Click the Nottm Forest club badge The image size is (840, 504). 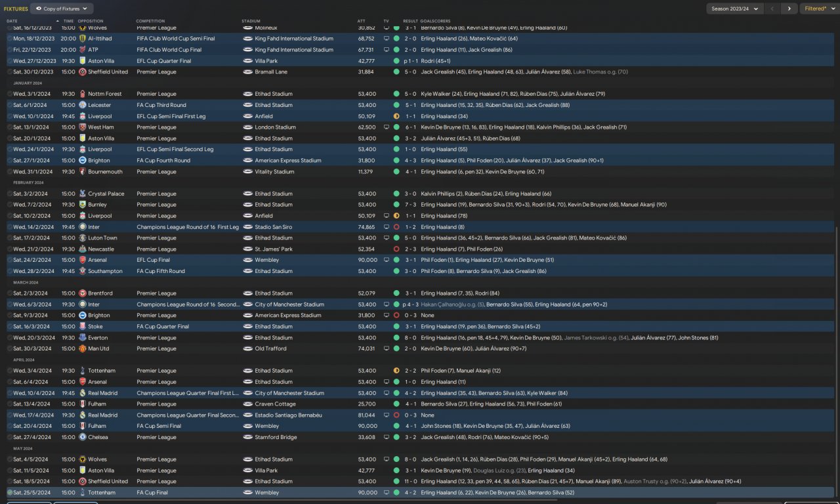pyautogui.click(x=82, y=94)
